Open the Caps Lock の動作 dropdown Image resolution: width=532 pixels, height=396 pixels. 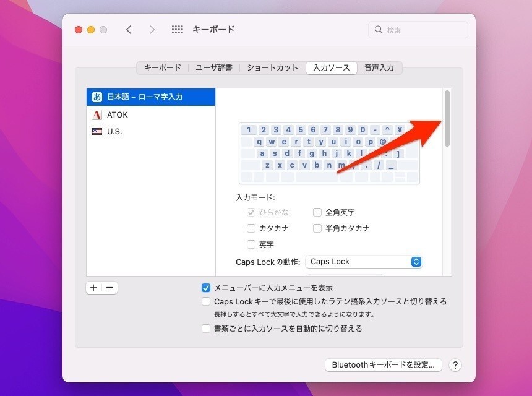point(364,261)
